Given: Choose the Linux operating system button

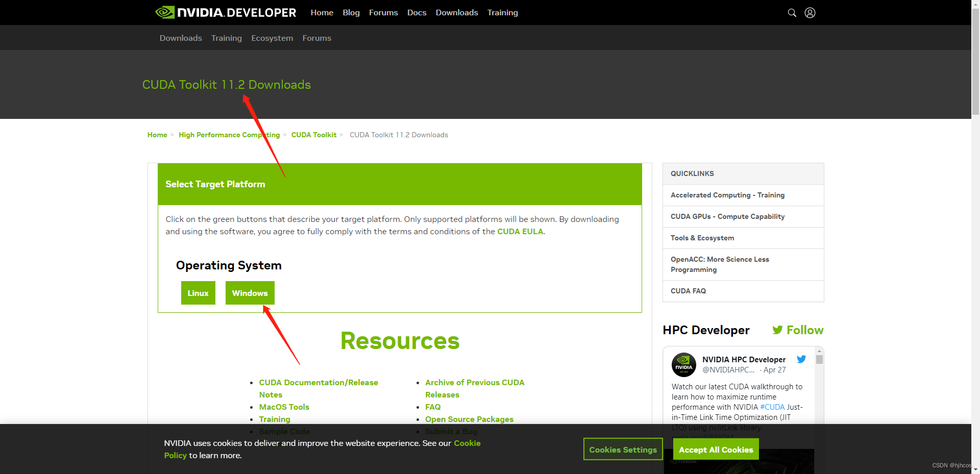Looking at the screenshot, I should pos(198,293).
